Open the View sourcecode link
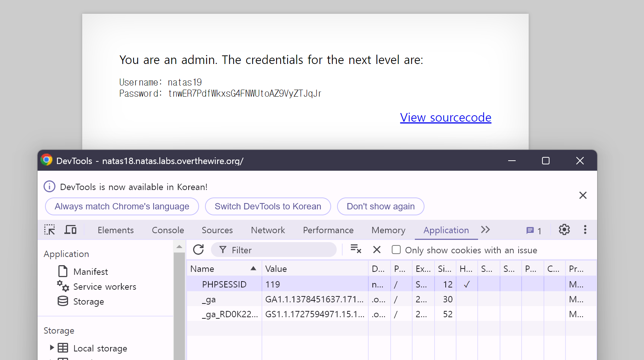Image resolution: width=644 pixels, height=360 pixels. tap(446, 118)
